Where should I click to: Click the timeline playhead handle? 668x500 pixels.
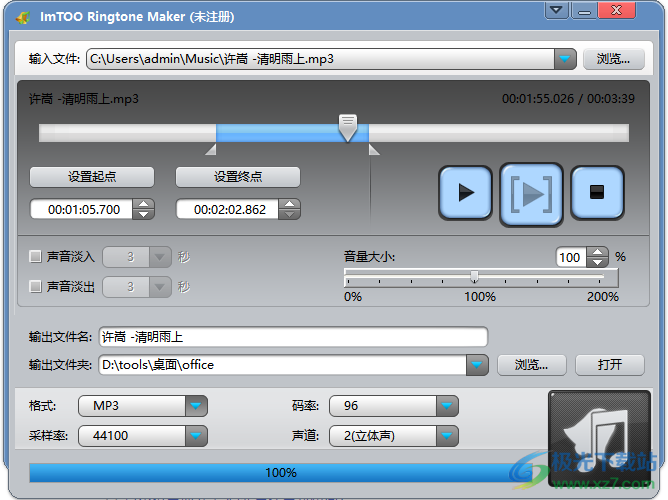pyautogui.click(x=348, y=128)
